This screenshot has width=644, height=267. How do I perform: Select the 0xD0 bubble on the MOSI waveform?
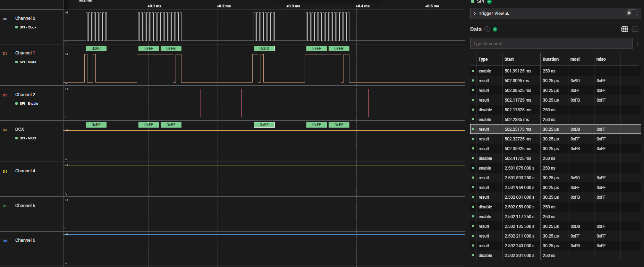pyautogui.click(x=264, y=49)
